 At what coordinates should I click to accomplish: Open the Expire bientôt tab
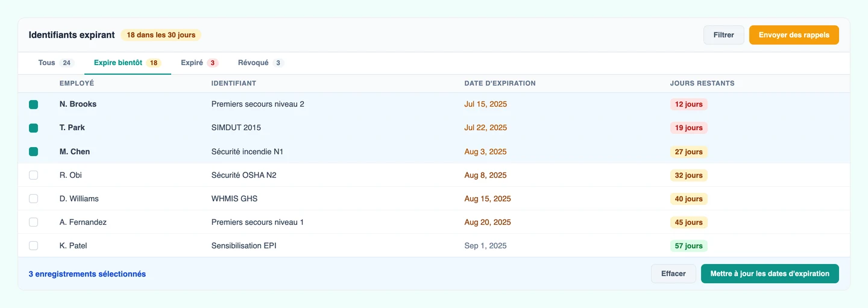click(128, 63)
